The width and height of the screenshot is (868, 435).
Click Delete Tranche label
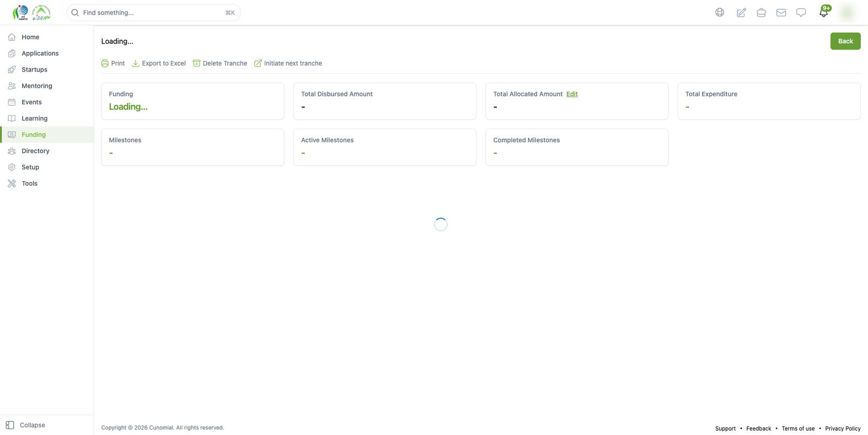(225, 63)
